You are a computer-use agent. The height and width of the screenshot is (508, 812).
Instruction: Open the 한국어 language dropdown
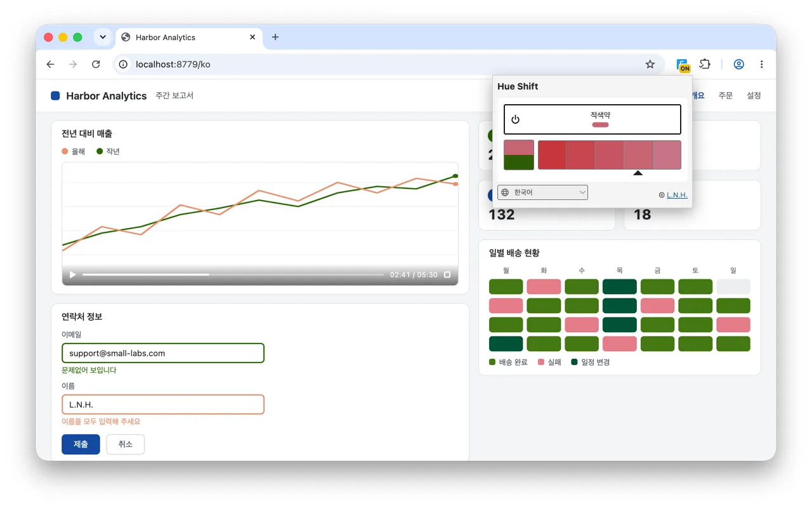pos(543,192)
